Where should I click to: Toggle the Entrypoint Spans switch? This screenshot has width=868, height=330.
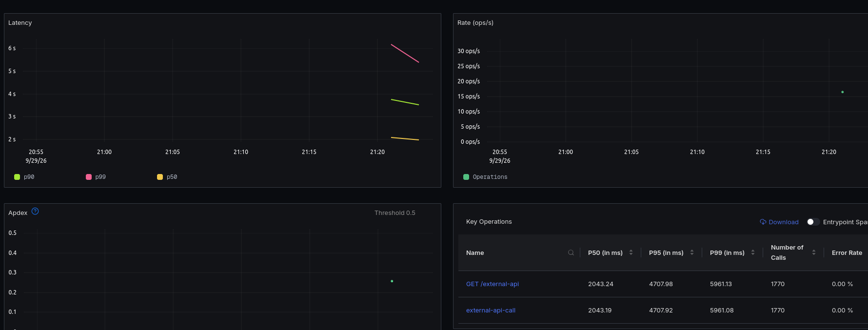(813, 222)
